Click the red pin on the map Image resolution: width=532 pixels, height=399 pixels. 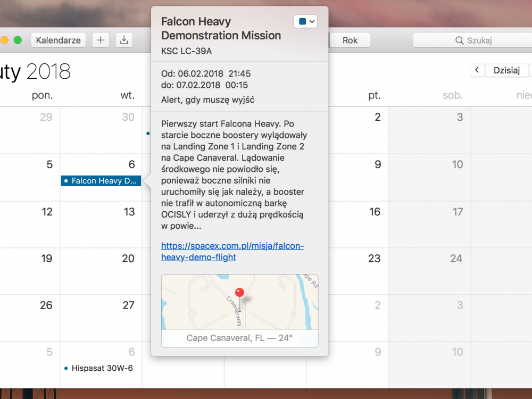239,292
